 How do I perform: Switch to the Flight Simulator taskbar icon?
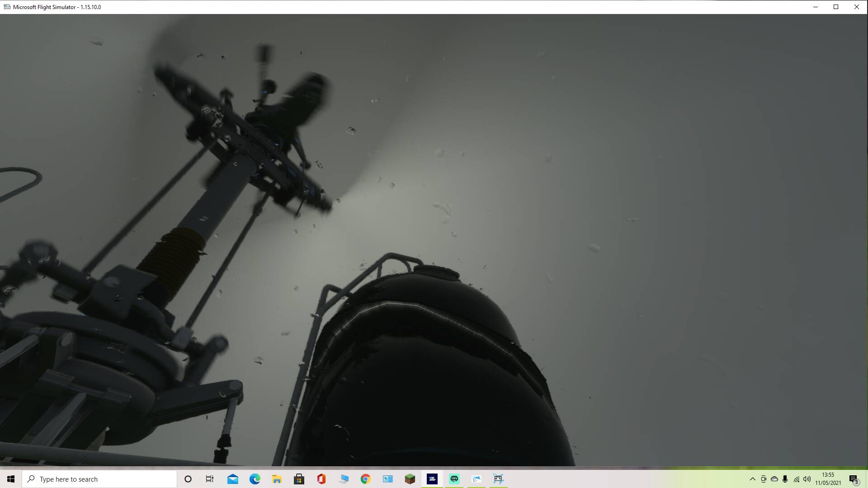tap(432, 479)
